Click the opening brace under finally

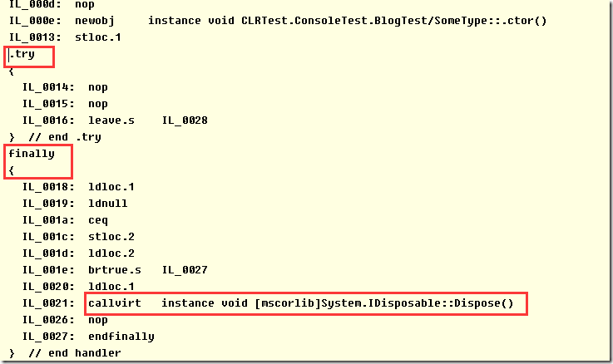[x=12, y=170]
